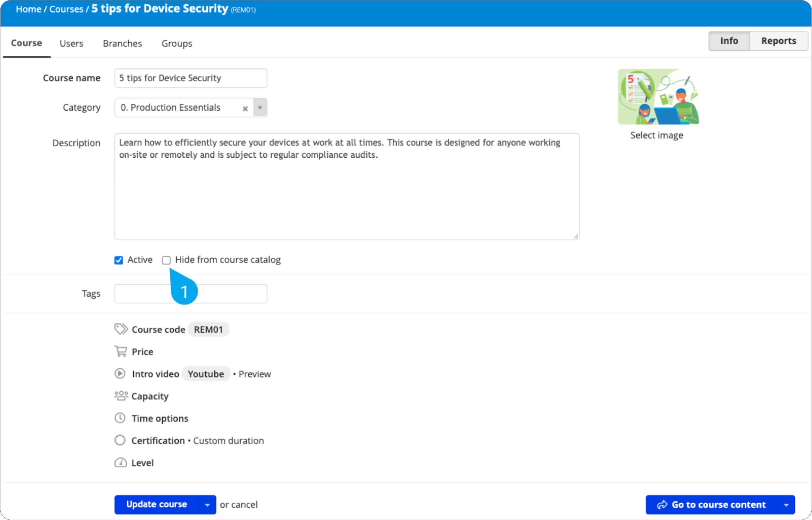
Task: Click the Capacity option label
Action: click(150, 396)
